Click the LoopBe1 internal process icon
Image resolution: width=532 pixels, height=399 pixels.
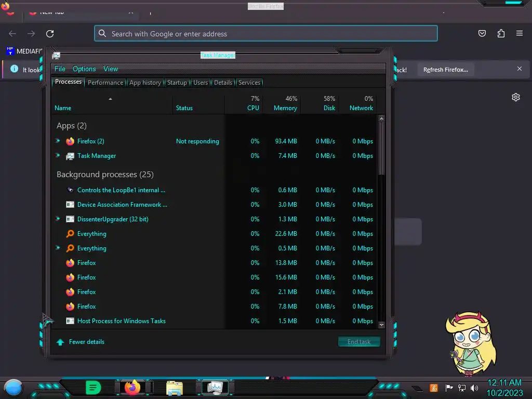(70, 190)
